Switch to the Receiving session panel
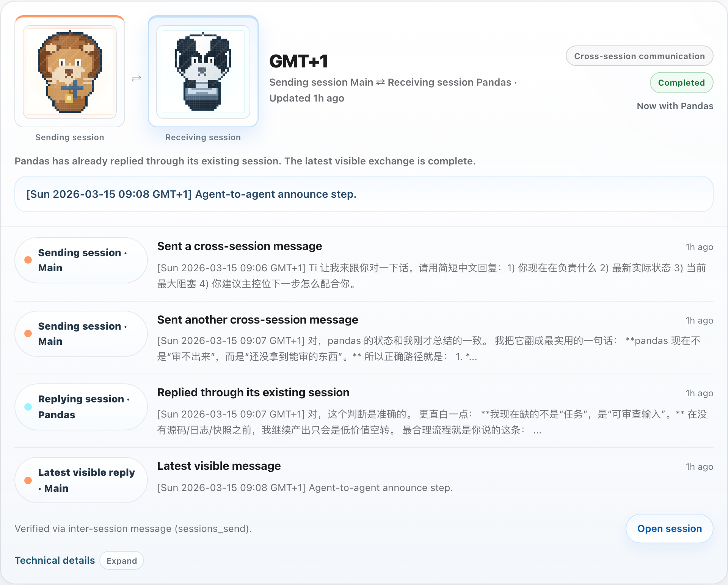728x585 pixels. [203, 137]
